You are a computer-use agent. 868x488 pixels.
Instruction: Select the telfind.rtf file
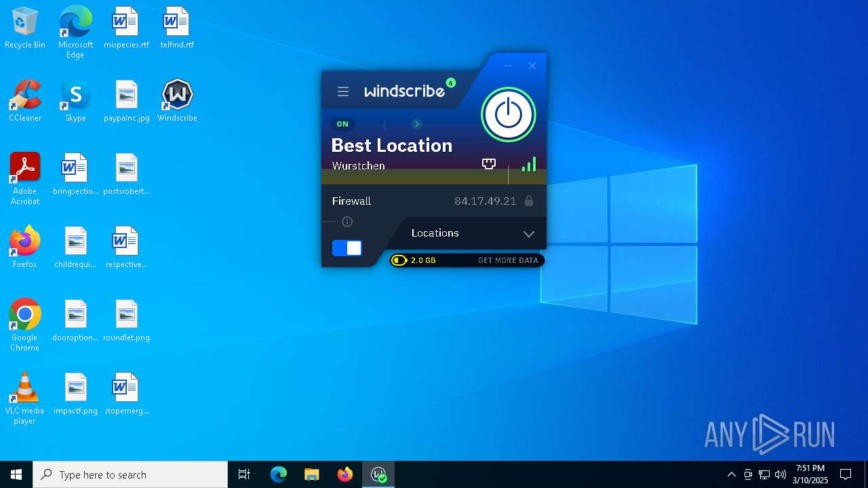[x=177, y=28]
